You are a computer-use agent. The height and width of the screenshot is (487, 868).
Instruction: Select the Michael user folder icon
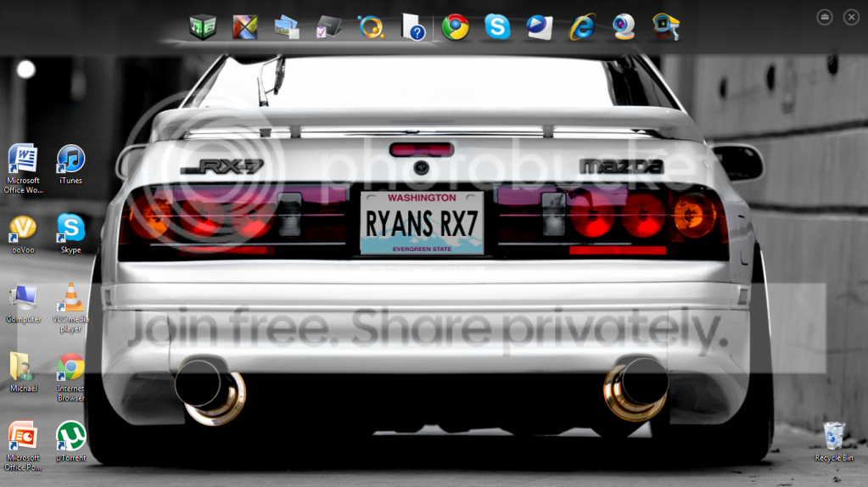point(23,372)
